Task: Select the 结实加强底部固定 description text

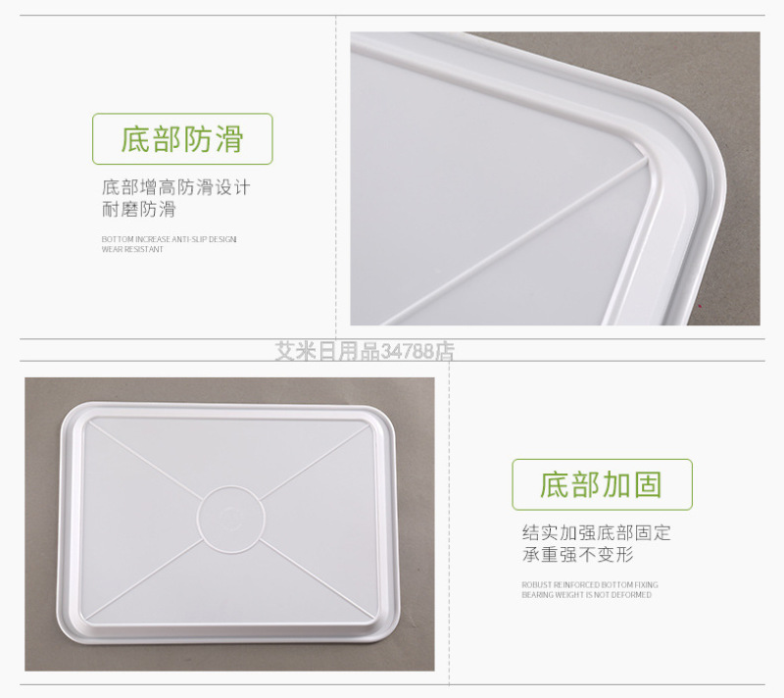Action: click(596, 533)
